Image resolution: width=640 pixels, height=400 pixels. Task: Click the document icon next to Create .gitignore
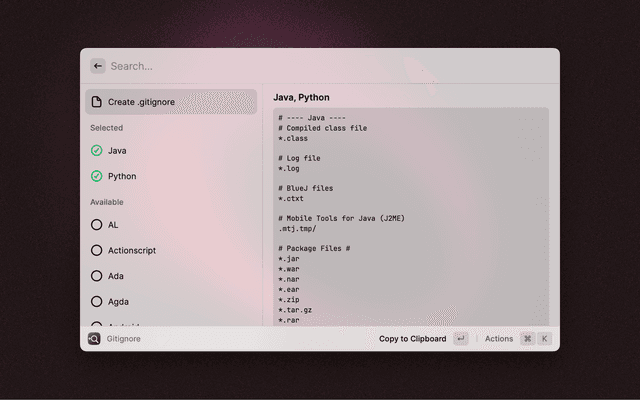[x=96, y=102]
